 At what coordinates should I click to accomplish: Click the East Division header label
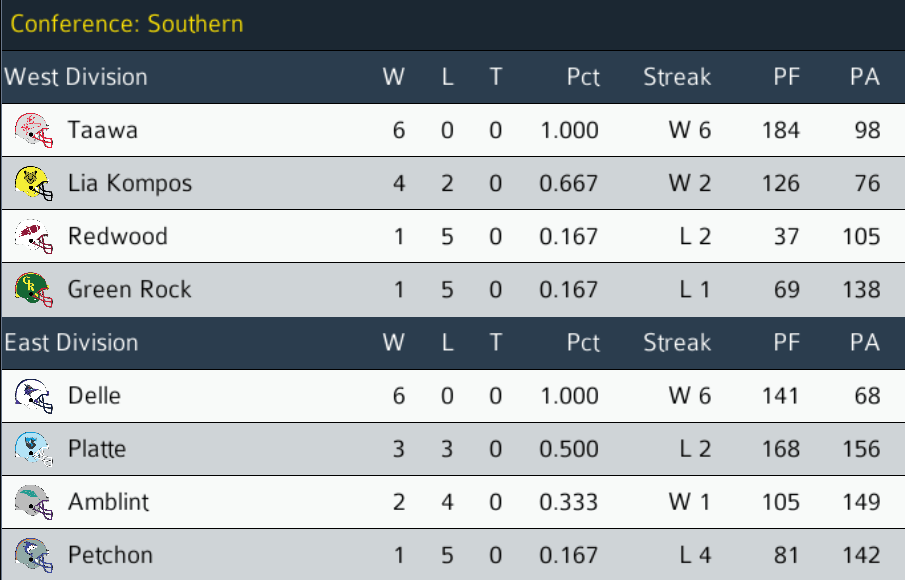click(x=71, y=343)
